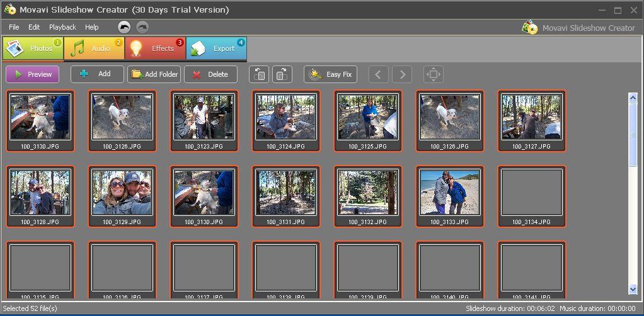Screen dimensions: 644x316
Task: Rotate selected photos clockwise
Action: coord(282,74)
